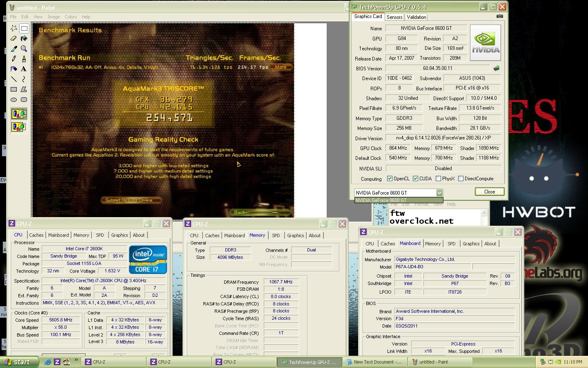Choose the Eraser tool in Paint
This screenshot has width=588, height=368.
pyautogui.click(x=14, y=38)
